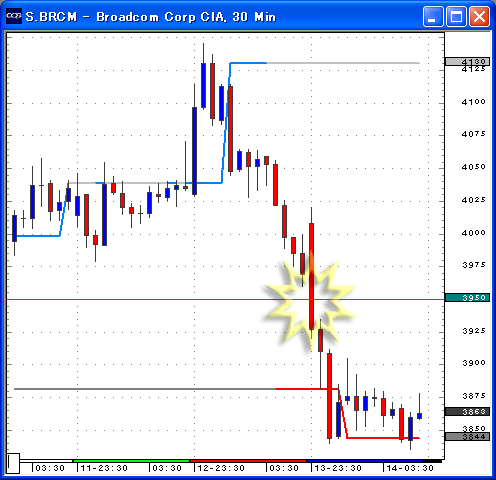Click the small box at the chart's bottom-left corner
The image size is (496, 480).
[13, 463]
